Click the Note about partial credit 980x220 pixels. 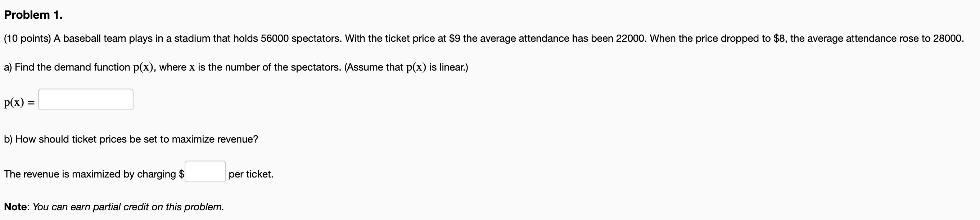(x=114, y=207)
